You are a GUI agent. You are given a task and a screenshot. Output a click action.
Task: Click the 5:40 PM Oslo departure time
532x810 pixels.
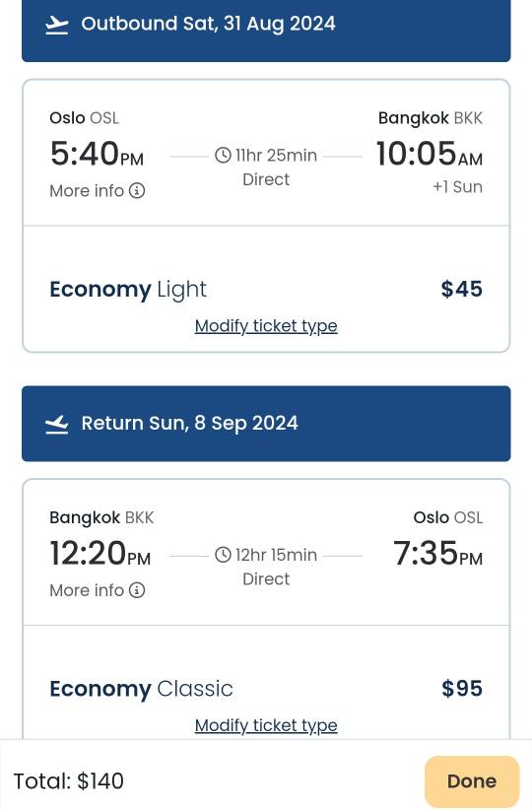[97, 154]
